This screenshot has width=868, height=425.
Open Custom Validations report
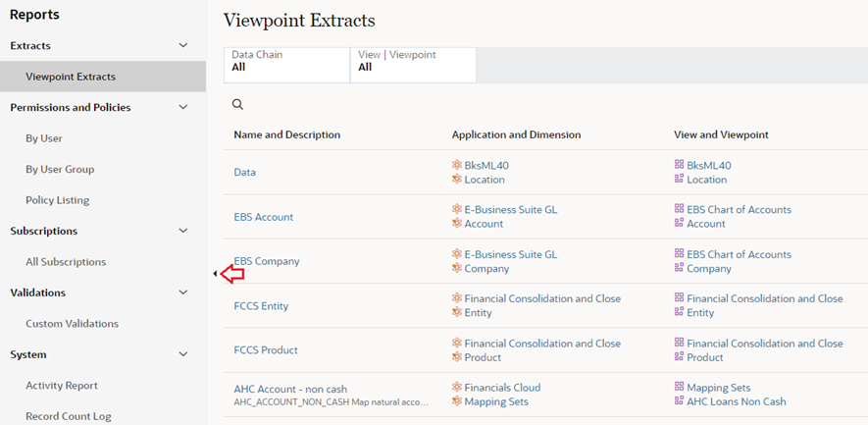(72, 324)
